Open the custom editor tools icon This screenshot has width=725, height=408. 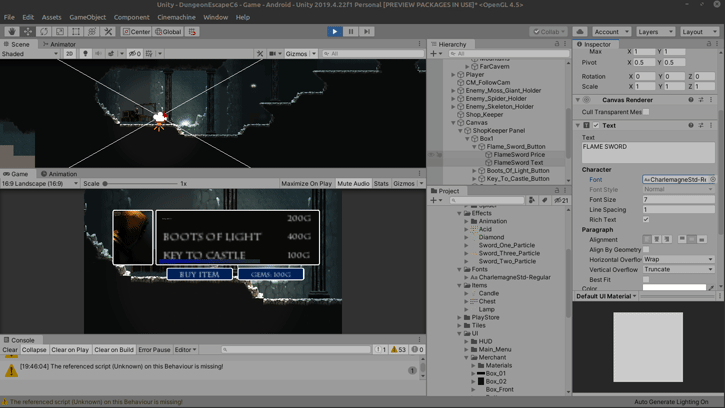(108, 31)
